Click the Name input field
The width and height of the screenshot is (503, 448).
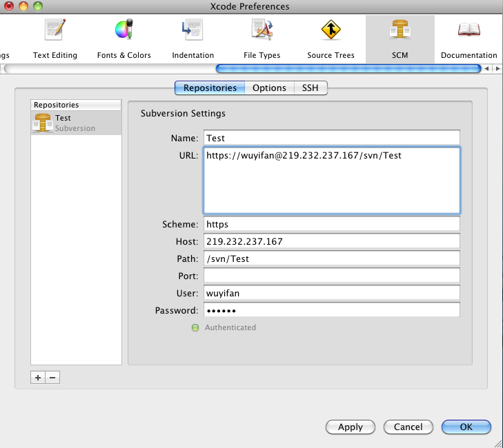pos(332,138)
